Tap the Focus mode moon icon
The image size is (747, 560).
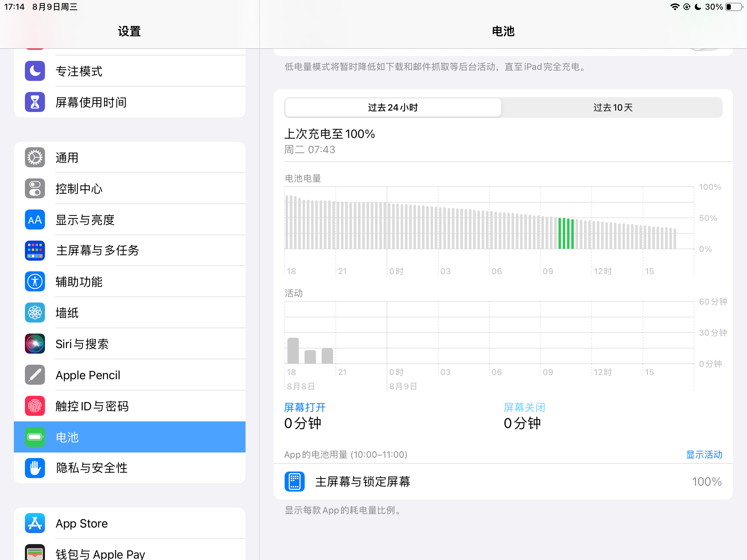pos(35,71)
